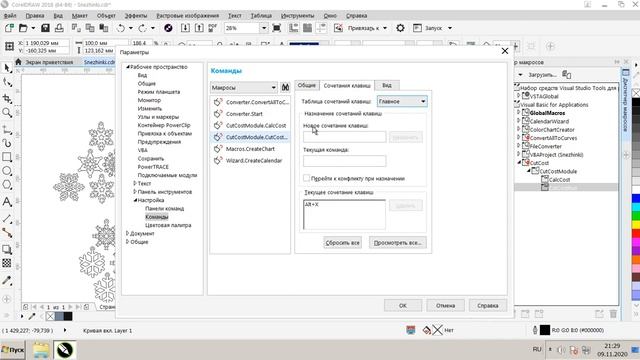Click the New document icon
Image resolution: width=640 pixels, height=360 pixels.
pos(9,28)
